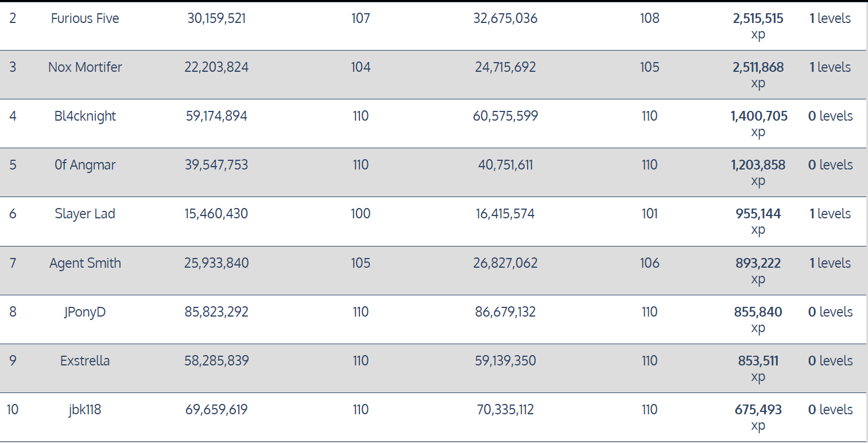This screenshot has height=443, width=868.
Task: Open JPonyD player entry
Action: tap(85, 312)
